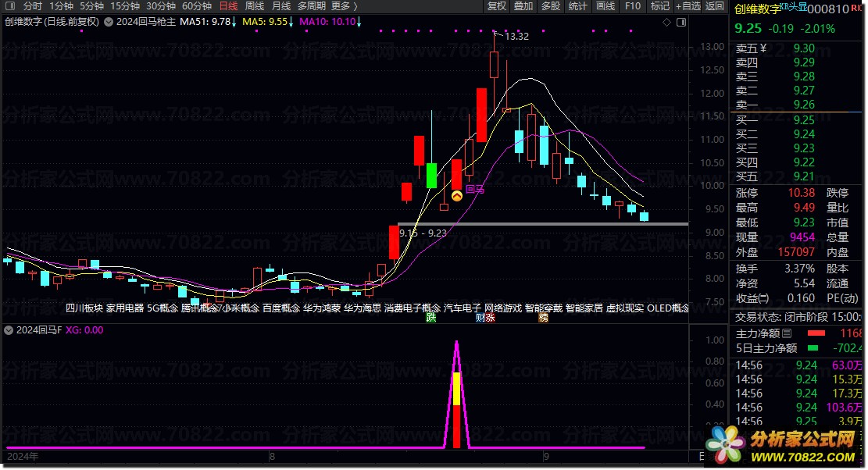Open the 5G概念 concept link
The image size is (868, 470).
tap(163, 308)
